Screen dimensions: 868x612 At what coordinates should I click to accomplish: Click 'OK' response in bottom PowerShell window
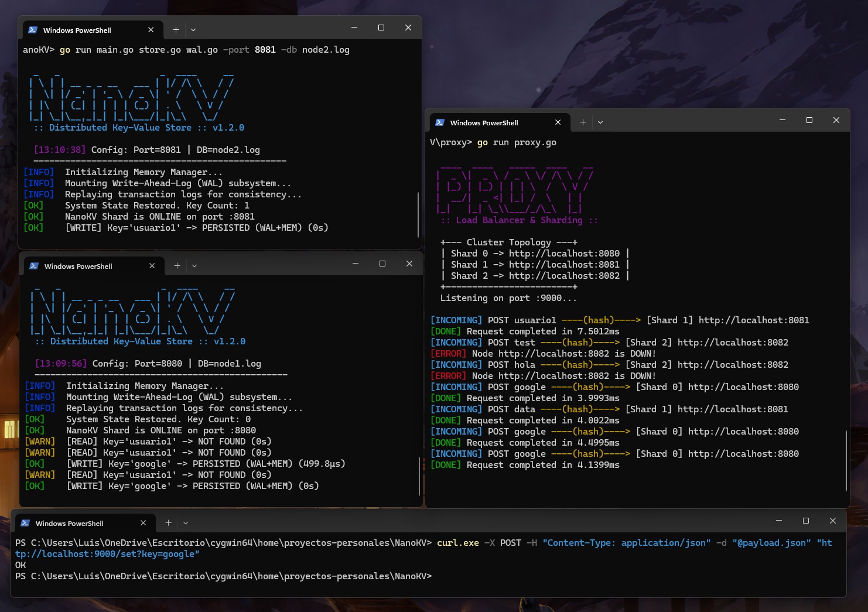tap(20, 565)
